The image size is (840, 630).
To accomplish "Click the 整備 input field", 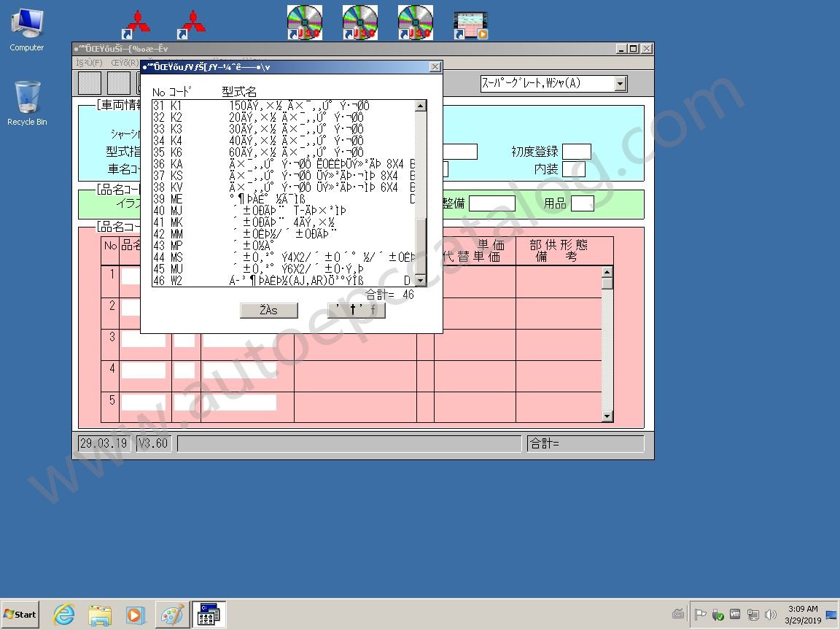I will [491, 203].
